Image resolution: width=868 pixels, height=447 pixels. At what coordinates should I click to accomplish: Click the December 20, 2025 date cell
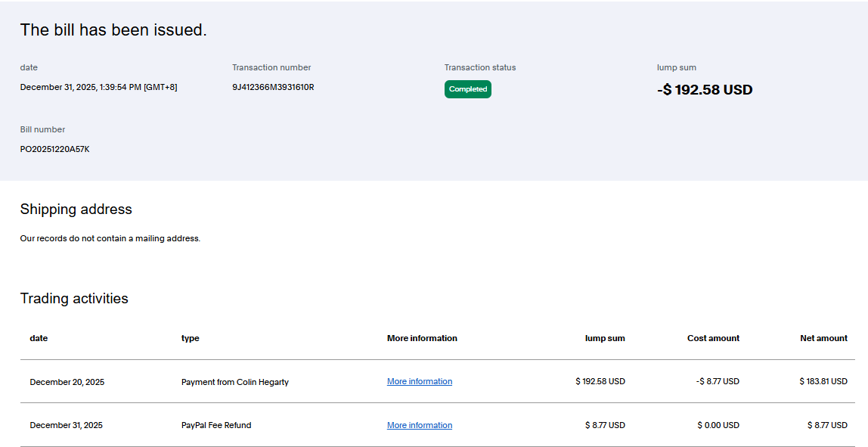67,382
